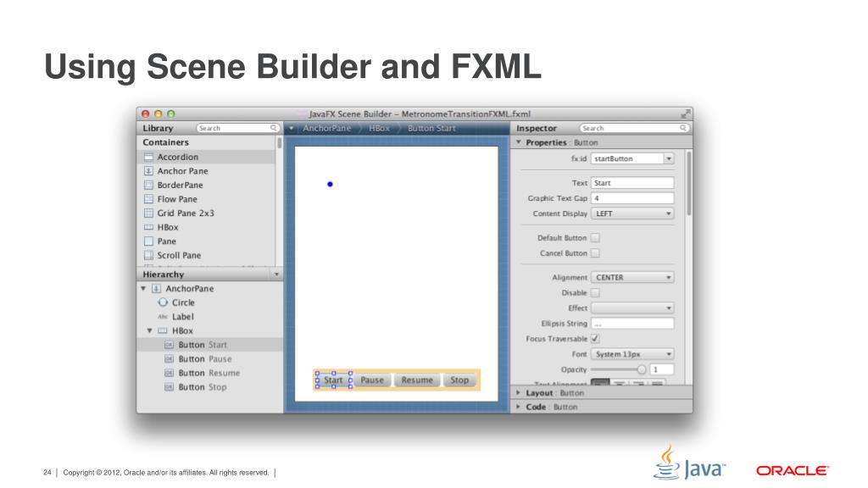Click the Button Start icon in Hierarchy
The width and height of the screenshot is (868, 488).
point(169,345)
